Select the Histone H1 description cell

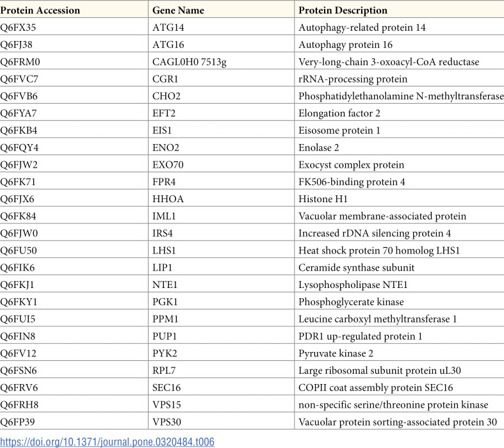[323, 199]
